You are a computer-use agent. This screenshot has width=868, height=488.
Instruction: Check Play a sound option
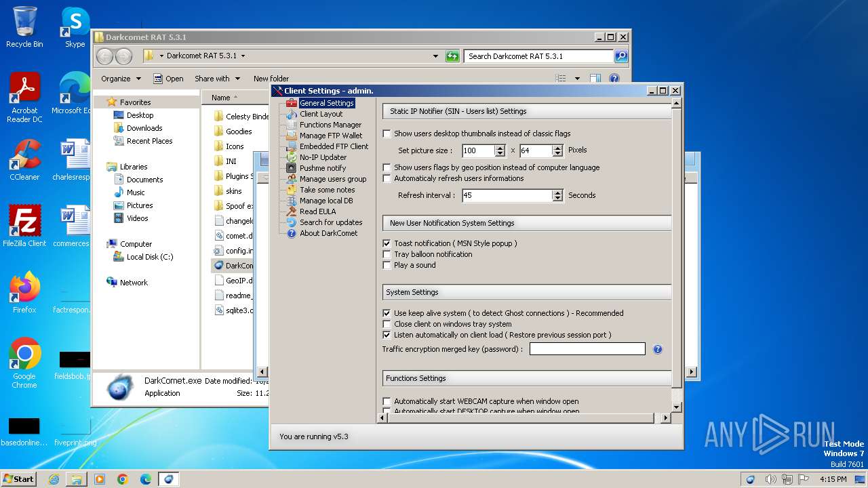(x=387, y=265)
